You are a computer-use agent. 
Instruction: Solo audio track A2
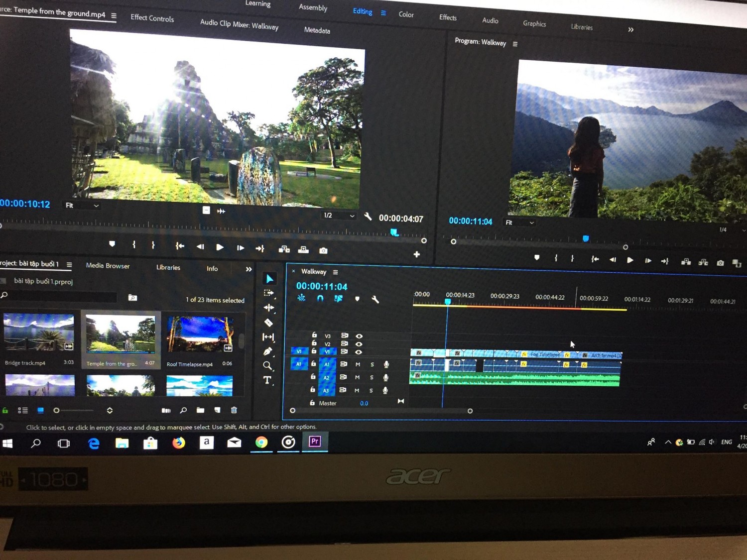click(372, 378)
